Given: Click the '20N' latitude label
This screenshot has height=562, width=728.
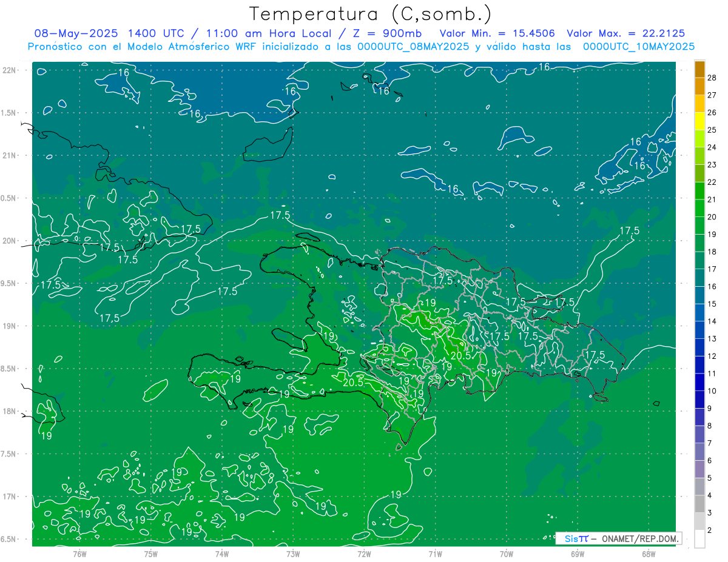Looking at the screenshot, I should click(9, 241).
